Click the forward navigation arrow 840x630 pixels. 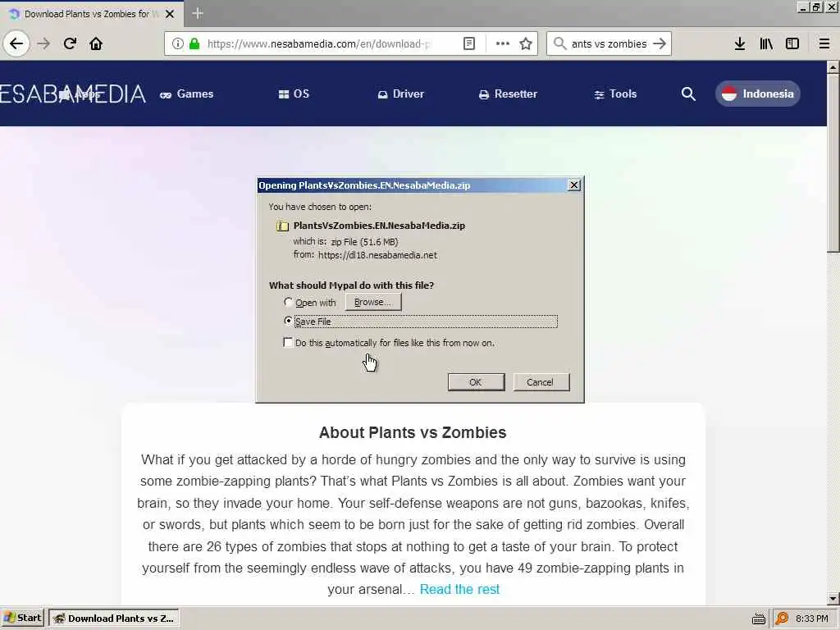(43, 43)
